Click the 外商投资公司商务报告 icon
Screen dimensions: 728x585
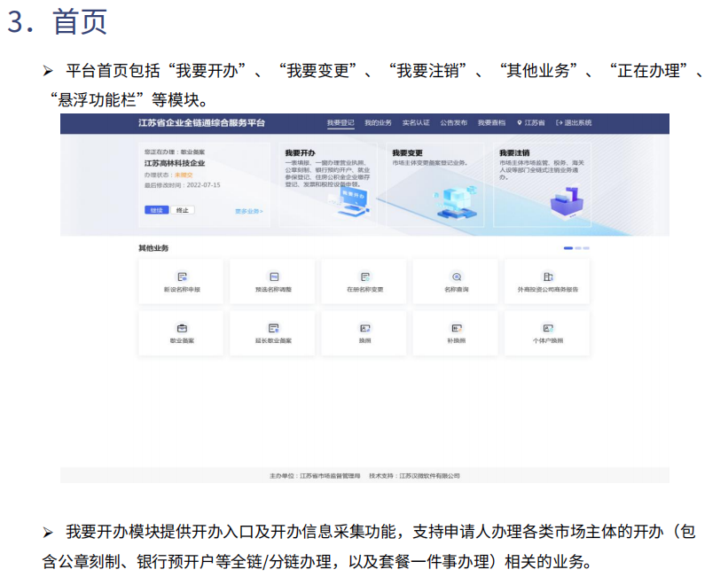[x=548, y=277]
